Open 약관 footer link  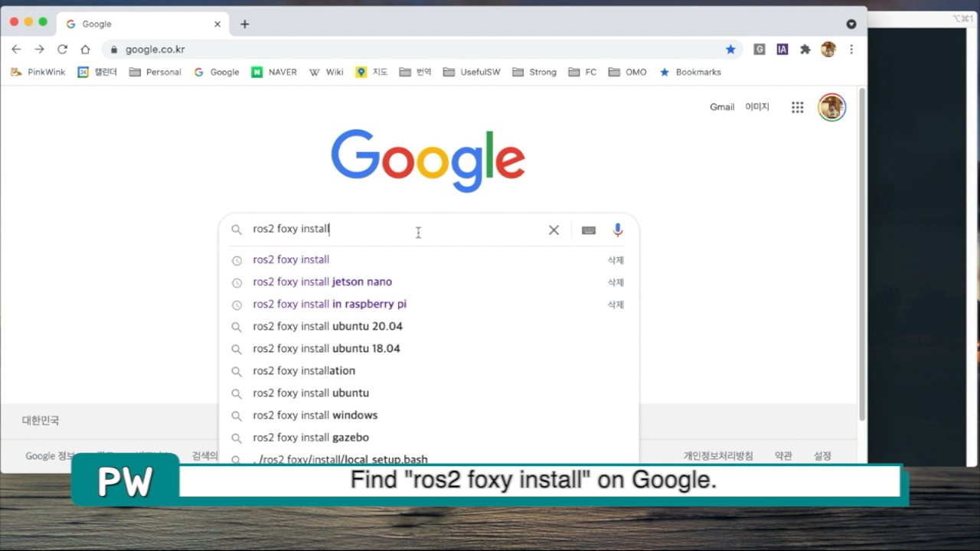pos(783,455)
